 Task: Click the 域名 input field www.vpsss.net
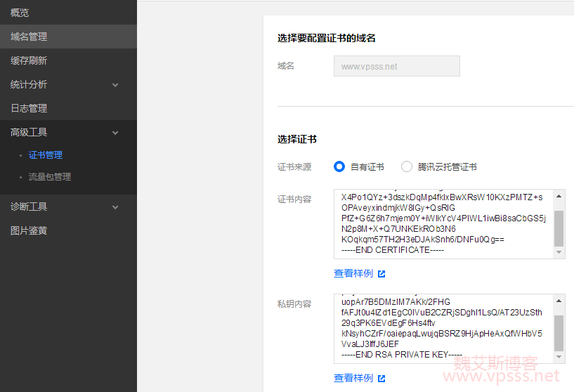pos(396,67)
